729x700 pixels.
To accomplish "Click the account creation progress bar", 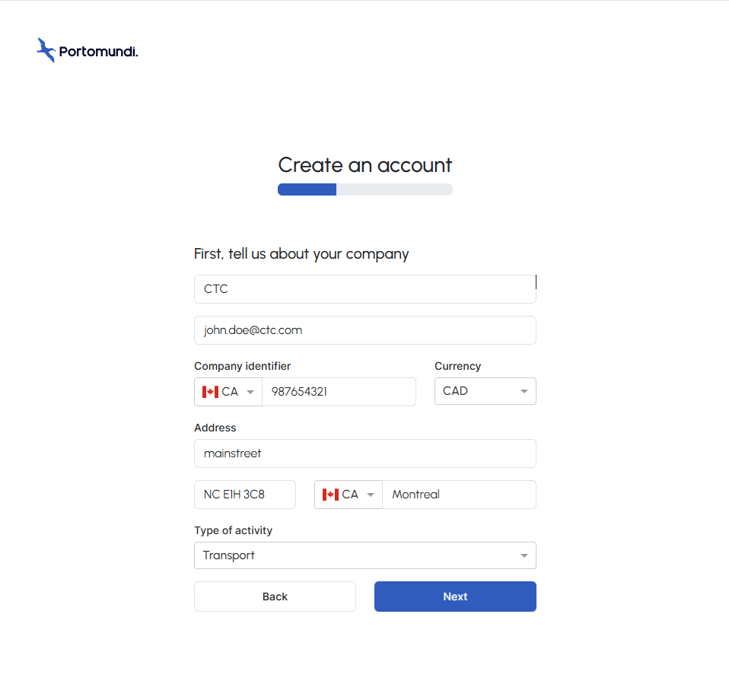I will pyautogui.click(x=365, y=189).
